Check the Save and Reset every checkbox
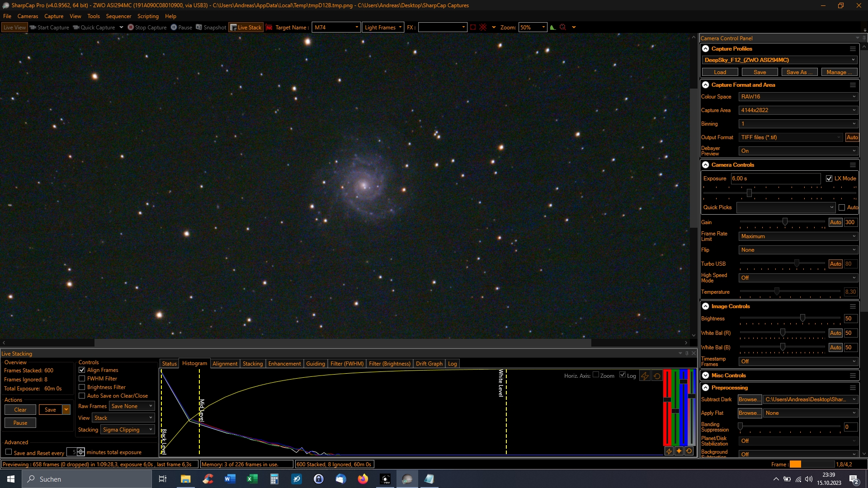This screenshot has width=868, height=488. coord(9,452)
